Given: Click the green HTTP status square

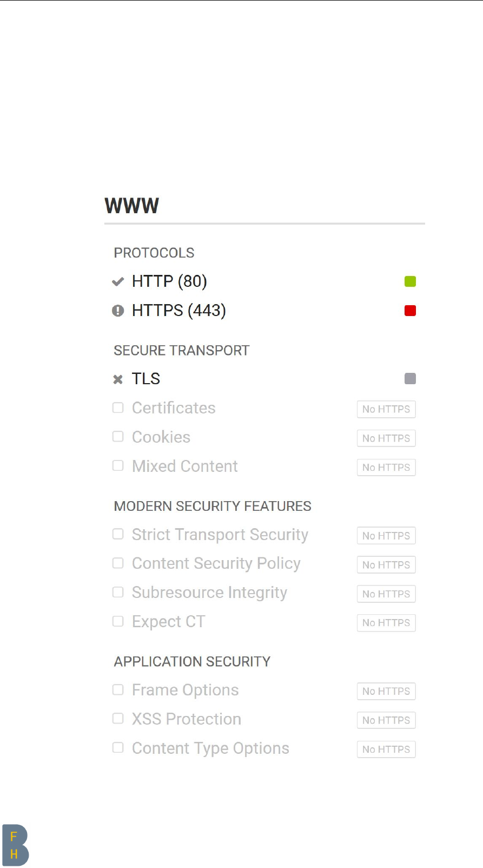Looking at the screenshot, I should (x=410, y=281).
